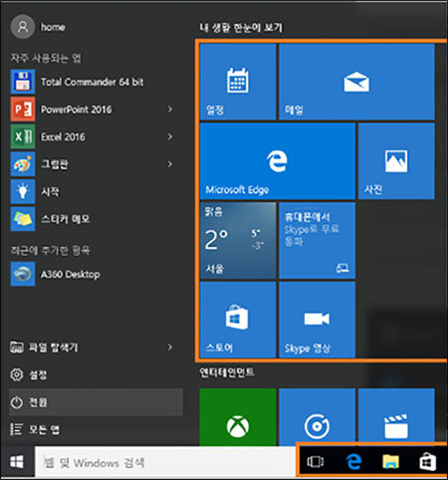The width and height of the screenshot is (448, 480).
Task: Click the home user account avatar
Action: [23, 27]
